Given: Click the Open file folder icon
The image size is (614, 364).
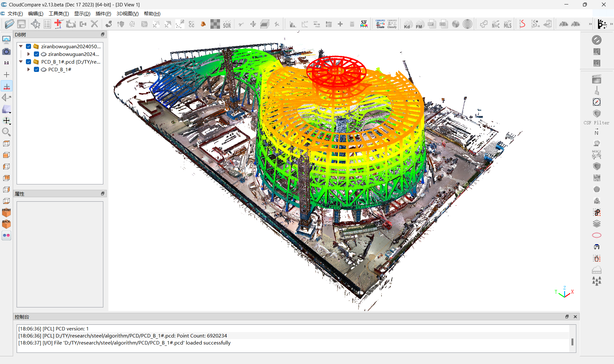Looking at the screenshot, I should pos(10,24).
